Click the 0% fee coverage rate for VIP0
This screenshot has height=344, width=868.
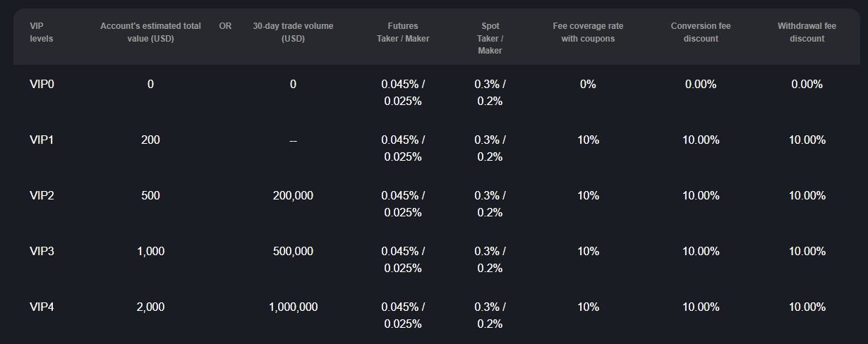[x=588, y=84]
